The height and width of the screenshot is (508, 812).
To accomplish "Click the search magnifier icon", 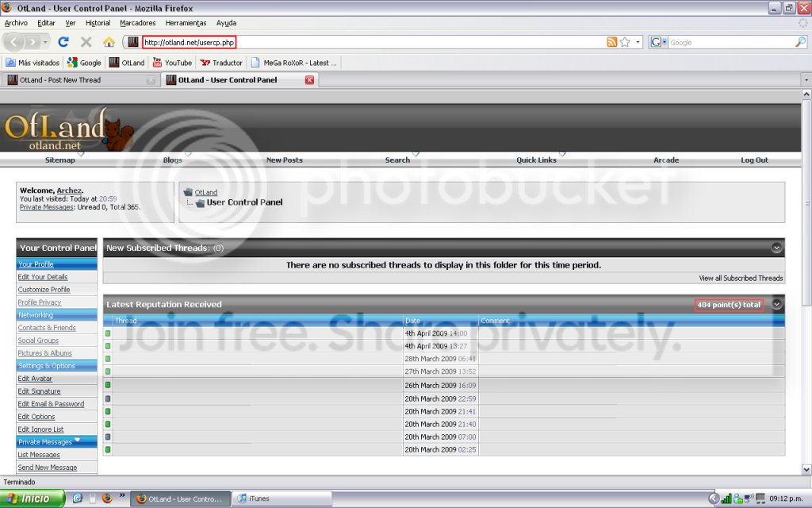I will [800, 42].
